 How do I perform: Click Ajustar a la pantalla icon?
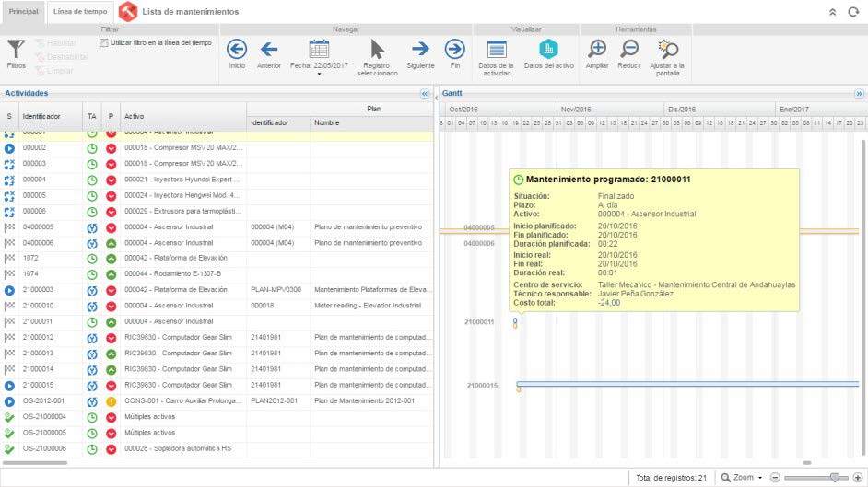click(x=667, y=50)
